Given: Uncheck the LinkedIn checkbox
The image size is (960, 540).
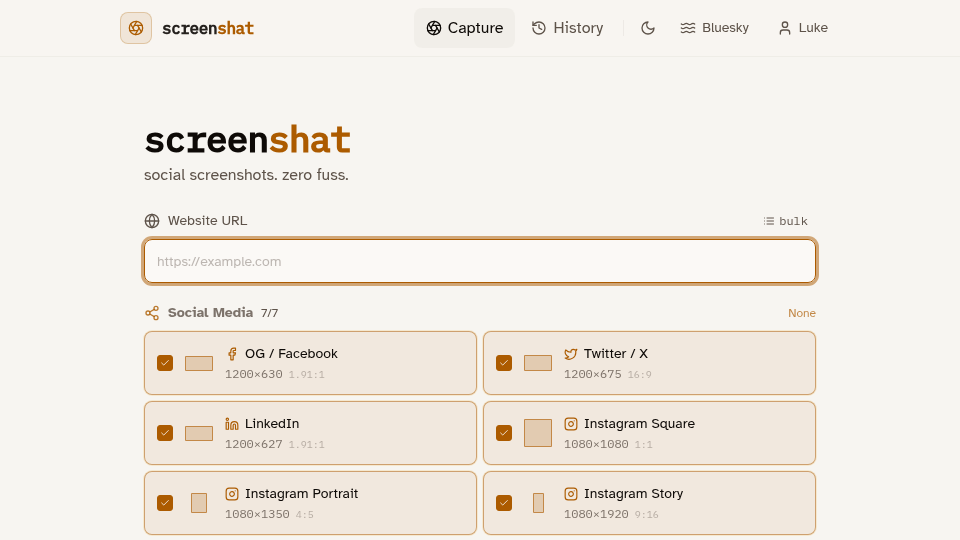Looking at the screenshot, I should [x=165, y=433].
